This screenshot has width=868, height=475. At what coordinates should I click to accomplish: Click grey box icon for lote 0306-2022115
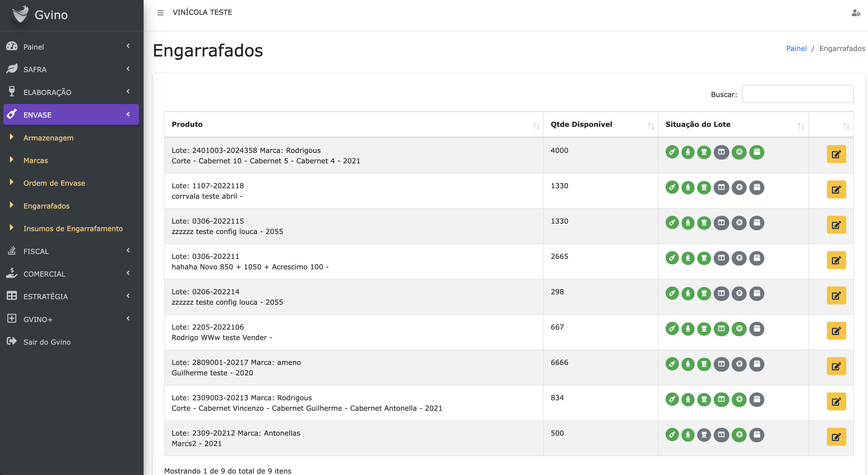tap(757, 223)
